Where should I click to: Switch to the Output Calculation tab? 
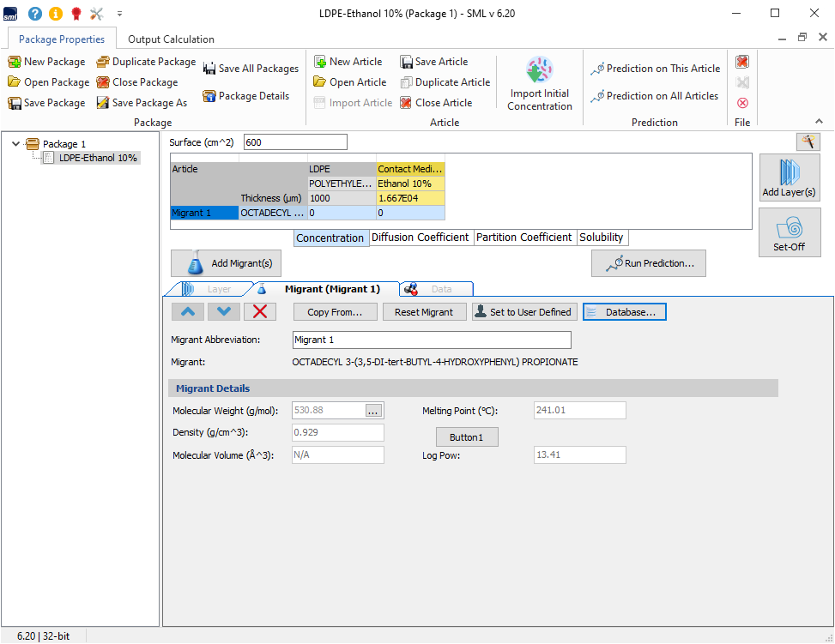coord(171,39)
